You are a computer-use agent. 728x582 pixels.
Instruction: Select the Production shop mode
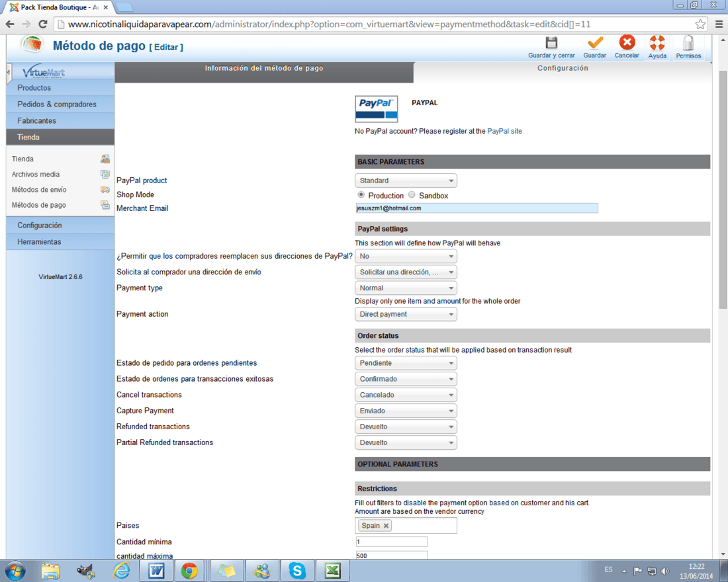click(x=361, y=195)
